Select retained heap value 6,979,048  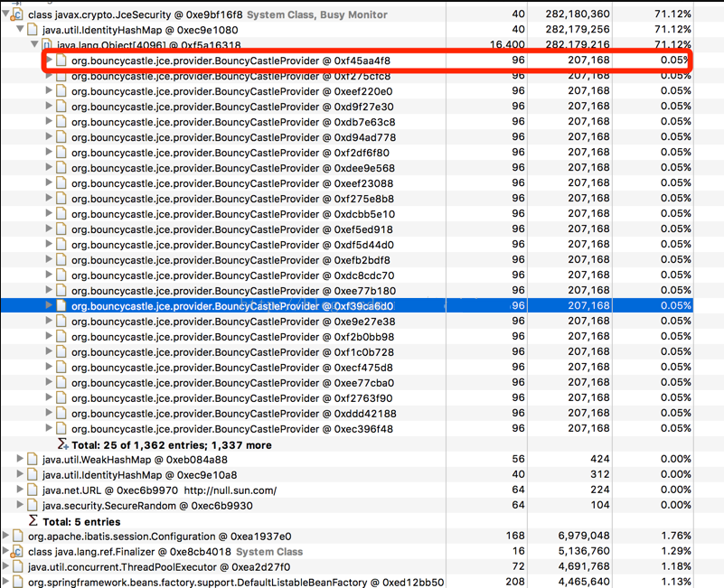tap(584, 536)
